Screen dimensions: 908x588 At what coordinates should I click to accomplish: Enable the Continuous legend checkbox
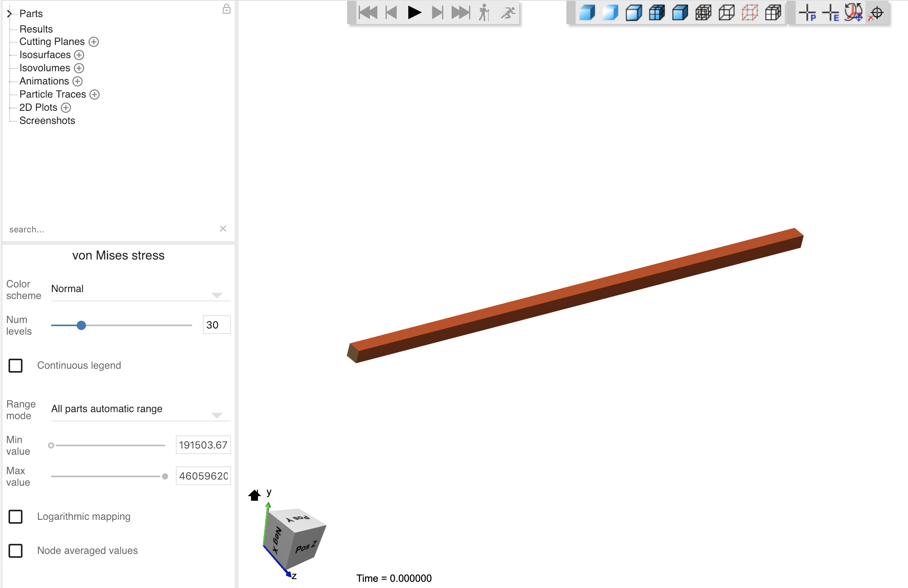click(15, 365)
